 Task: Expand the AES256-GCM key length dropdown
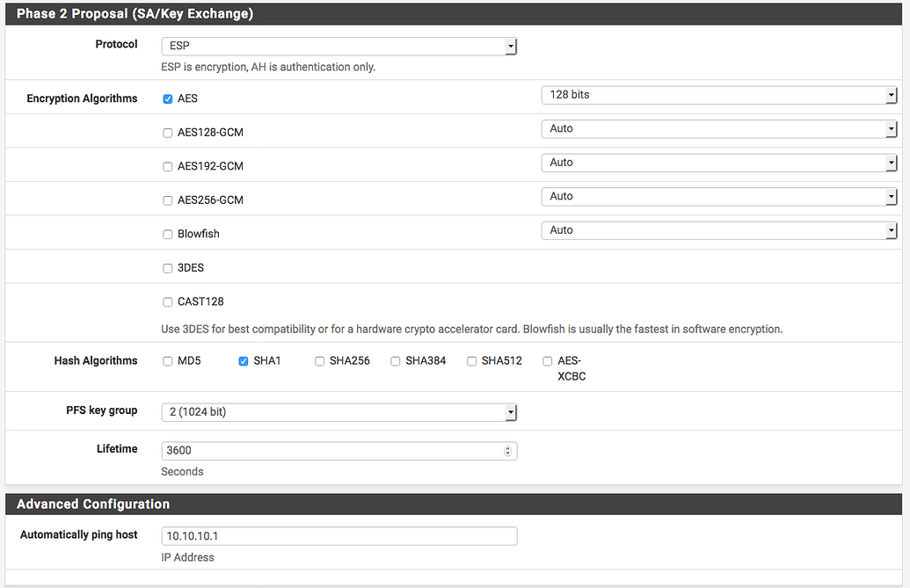tap(890, 196)
